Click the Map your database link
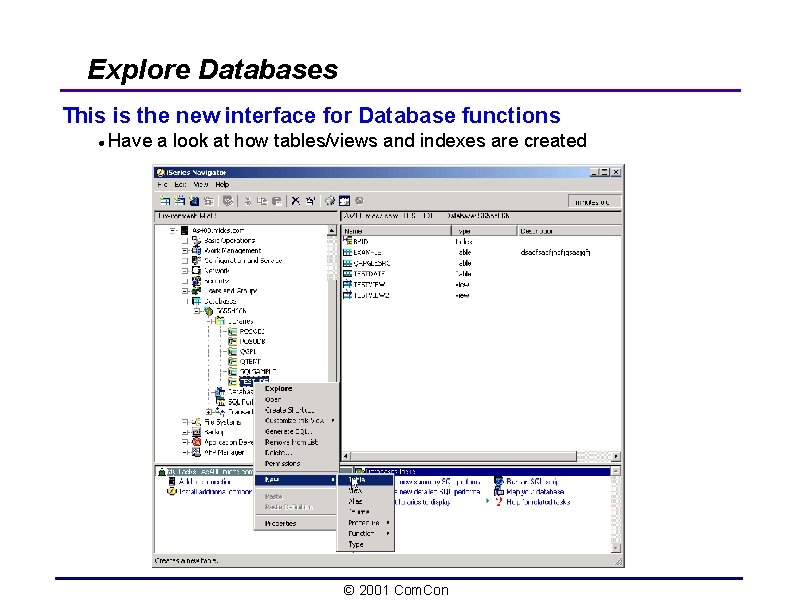 pos(535,492)
